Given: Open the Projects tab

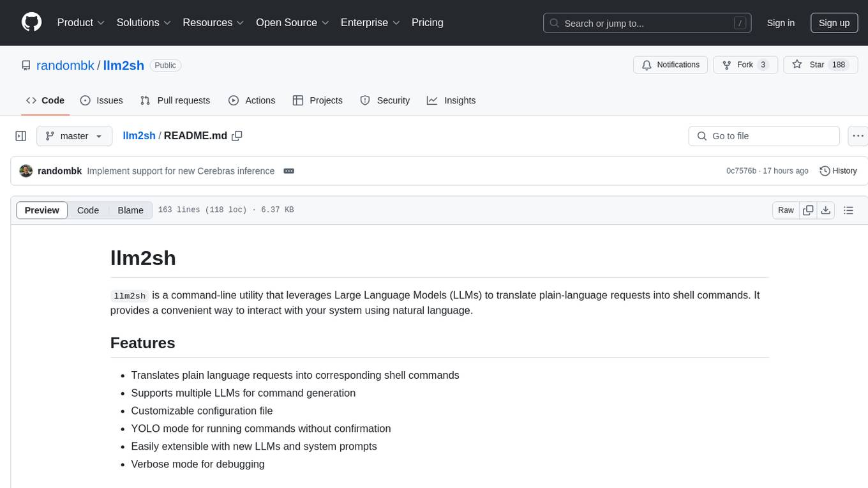Looking at the screenshot, I should coord(318,100).
